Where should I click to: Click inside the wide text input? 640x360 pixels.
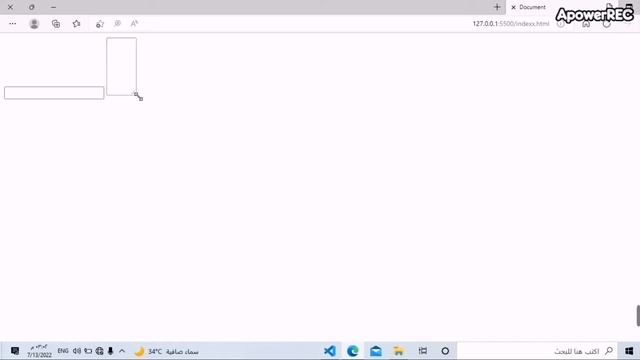54,93
